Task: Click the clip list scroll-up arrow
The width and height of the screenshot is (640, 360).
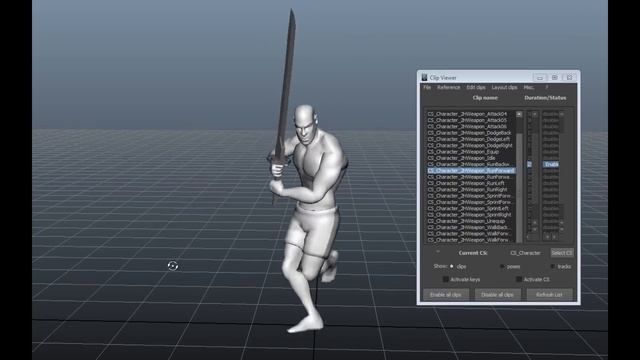Action: coord(519,114)
